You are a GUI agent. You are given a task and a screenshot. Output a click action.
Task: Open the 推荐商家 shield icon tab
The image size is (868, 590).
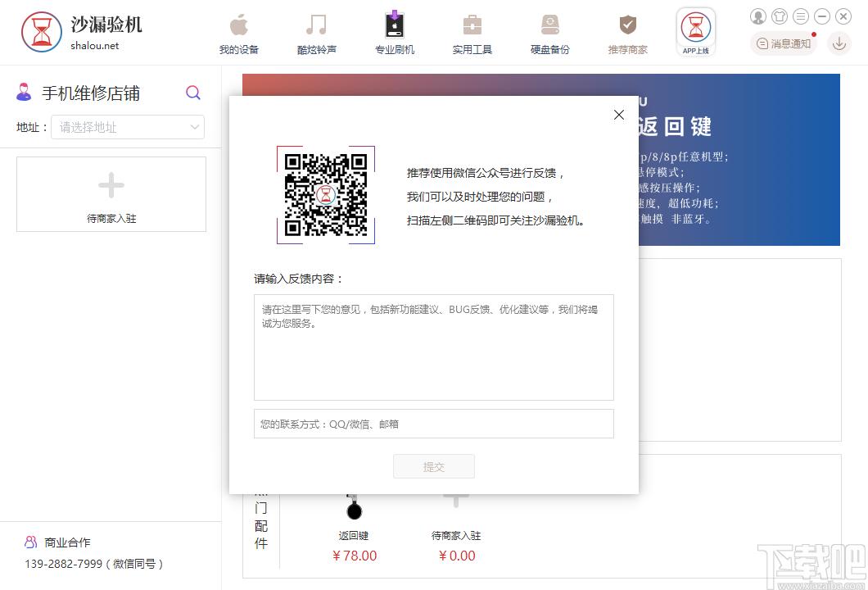(x=628, y=34)
